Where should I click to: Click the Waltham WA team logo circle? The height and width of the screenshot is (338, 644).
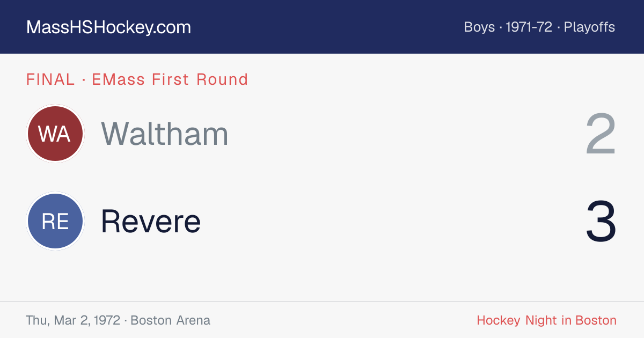tap(55, 134)
